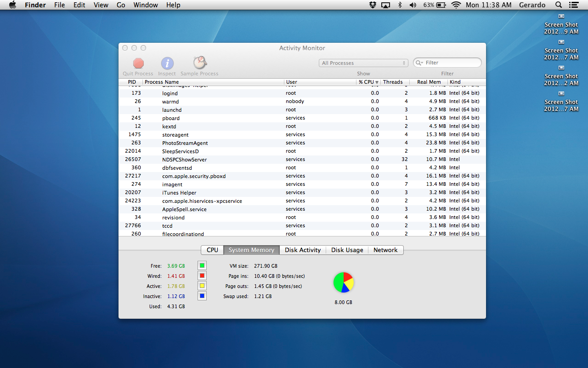Switch to the Network tab
Screen dimensions: 588x368
[385, 250]
